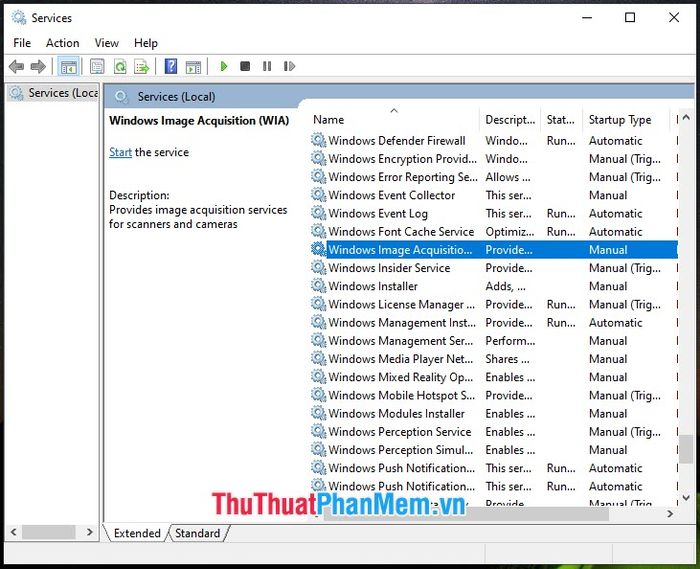Click the console tree scroll right arrow
This screenshot has width=700, height=569.
(90, 532)
